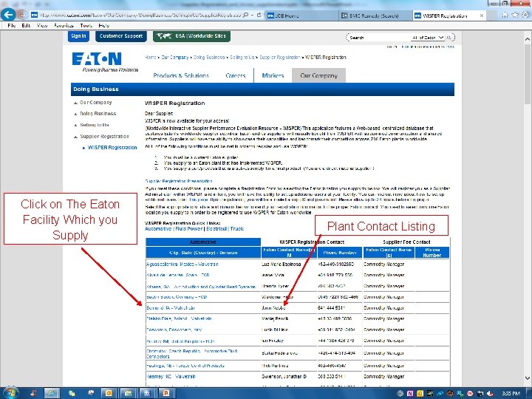Select the Our Company nav tab
This screenshot has width=532, height=399.
click(318, 75)
